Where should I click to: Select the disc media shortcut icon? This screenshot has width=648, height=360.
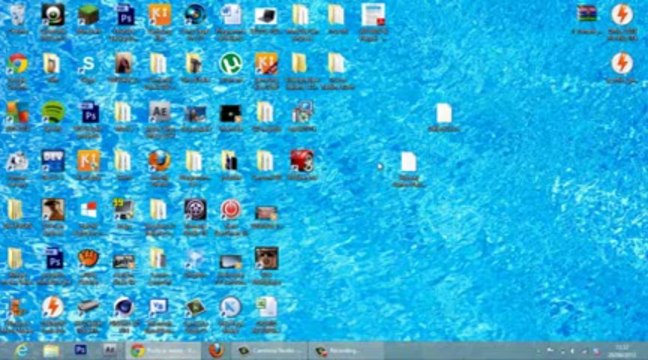[195, 15]
